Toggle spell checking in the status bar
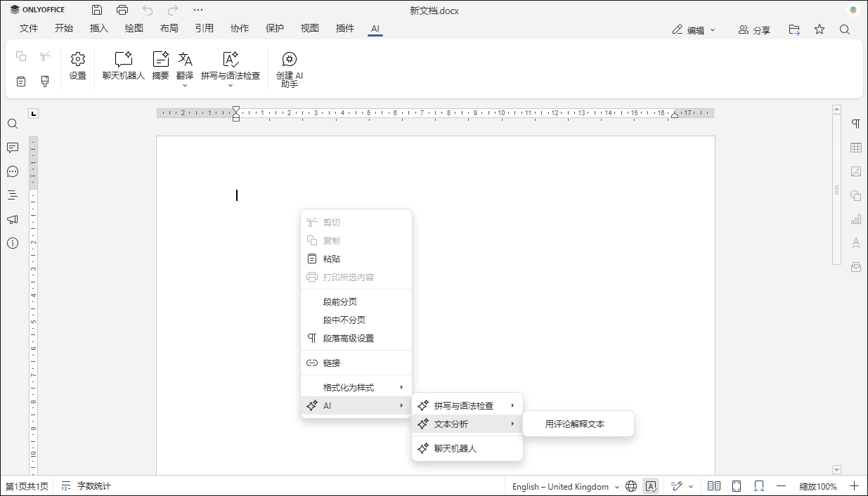The height and width of the screenshot is (496, 868). [x=652, y=485]
